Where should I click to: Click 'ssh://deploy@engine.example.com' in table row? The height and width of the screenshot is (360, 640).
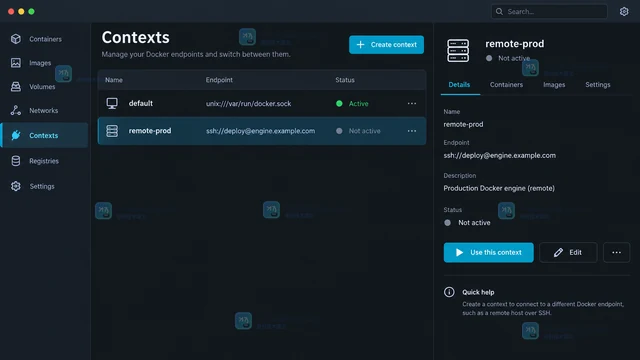coord(260,131)
